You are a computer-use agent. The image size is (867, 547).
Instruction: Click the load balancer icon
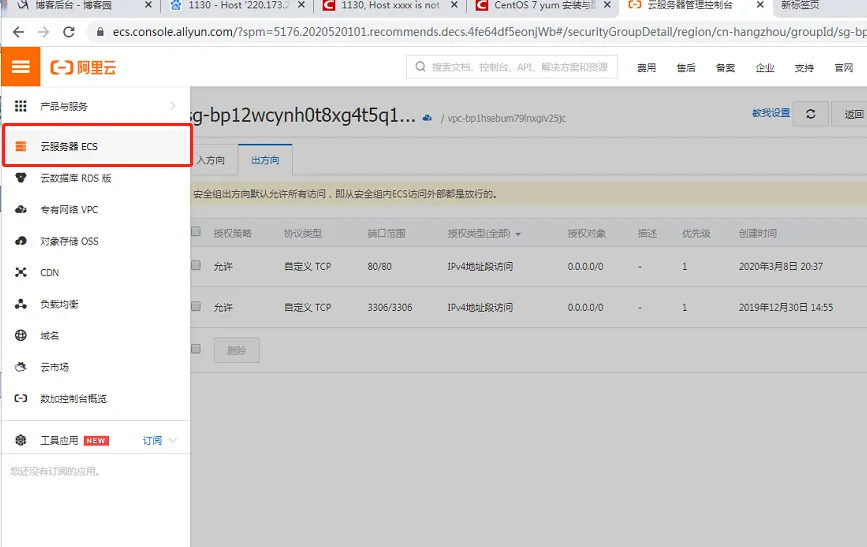pyautogui.click(x=21, y=304)
